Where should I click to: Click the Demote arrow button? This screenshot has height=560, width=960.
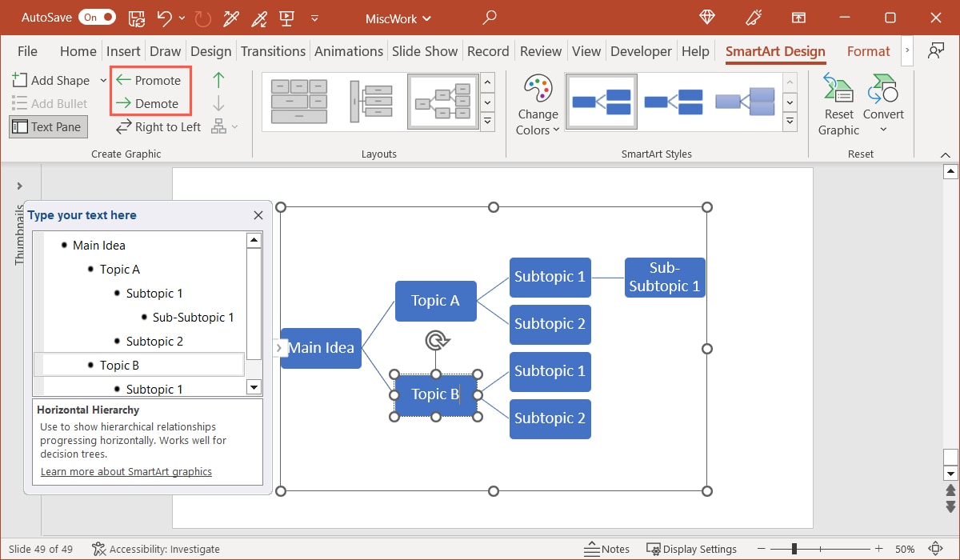tap(148, 103)
